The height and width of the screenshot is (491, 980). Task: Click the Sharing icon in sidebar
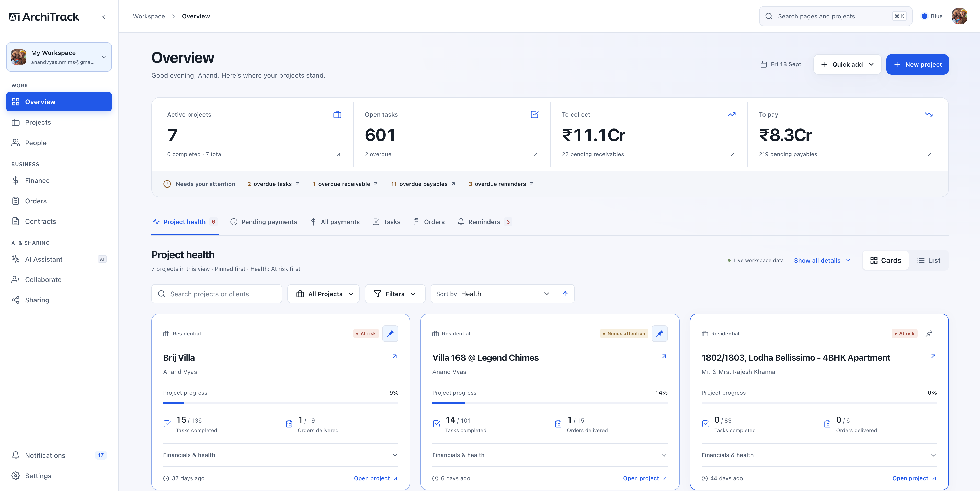click(16, 300)
